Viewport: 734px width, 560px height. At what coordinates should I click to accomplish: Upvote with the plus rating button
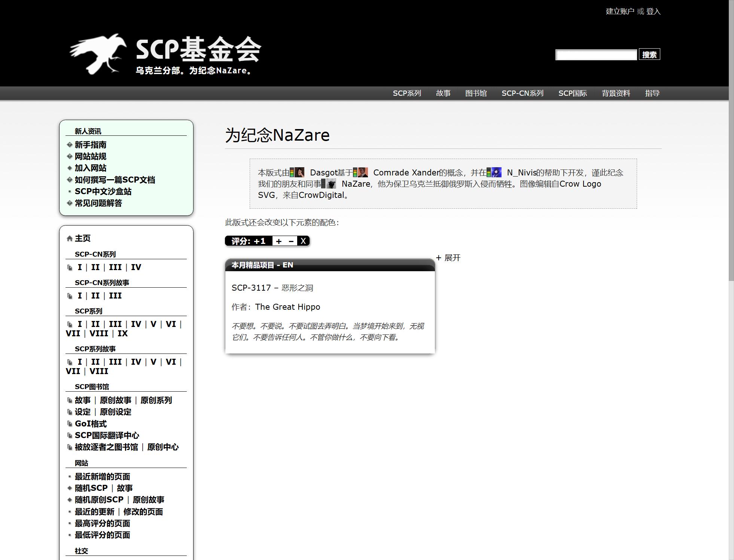pos(278,241)
